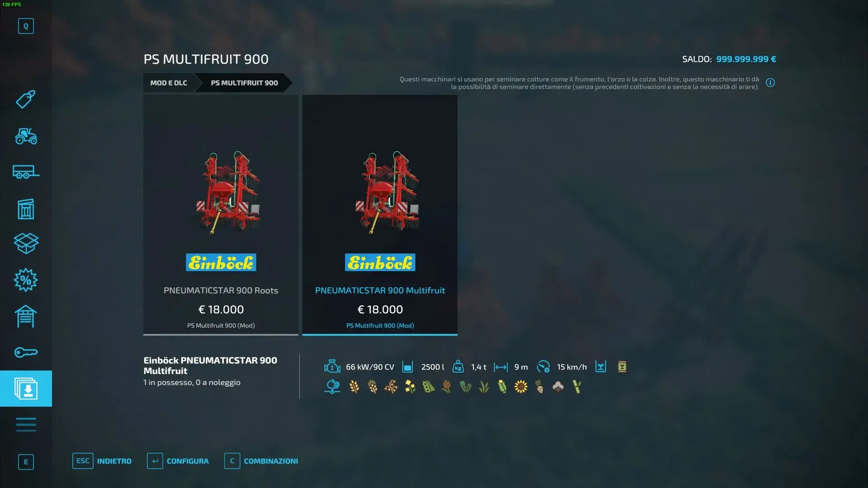
Task: Open the trailers category icon
Action: 26,172
